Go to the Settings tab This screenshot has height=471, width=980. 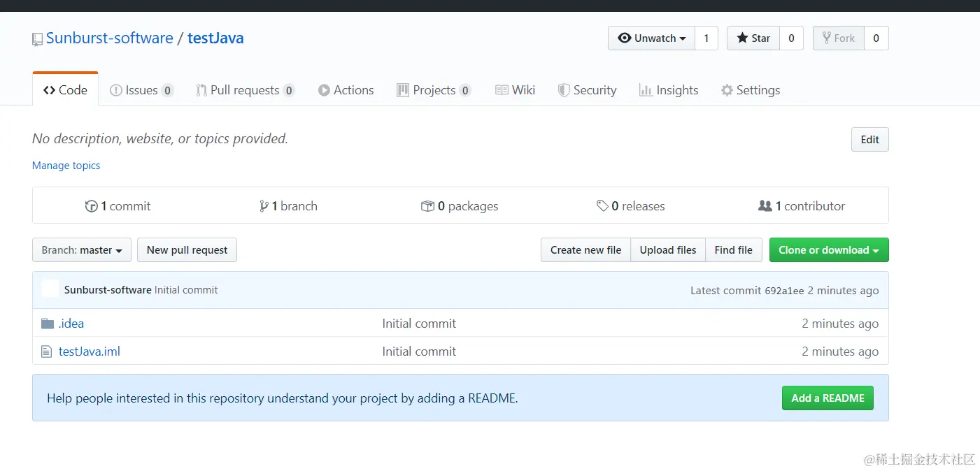click(x=751, y=90)
